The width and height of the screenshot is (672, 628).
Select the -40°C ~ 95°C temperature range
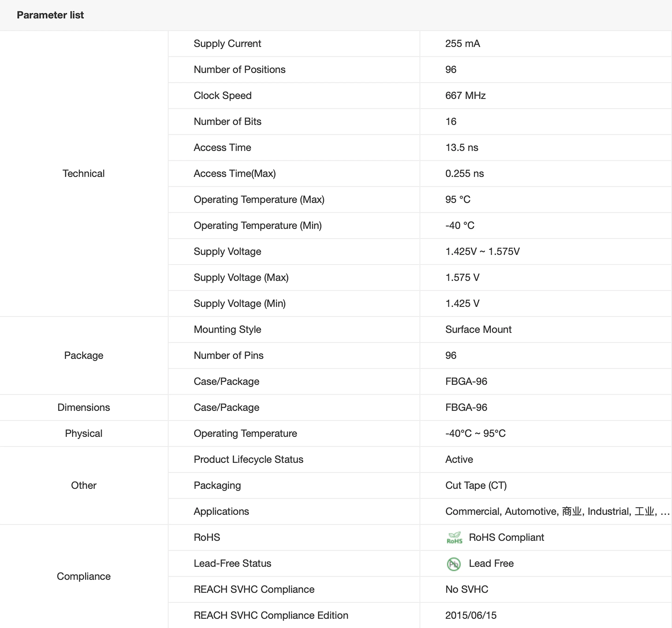click(475, 433)
